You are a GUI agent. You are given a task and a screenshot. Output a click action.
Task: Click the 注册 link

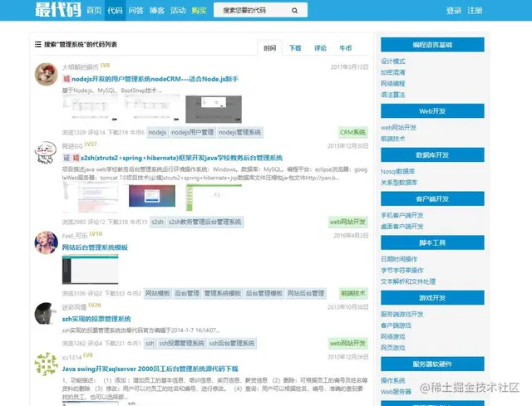(x=475, y=11)
